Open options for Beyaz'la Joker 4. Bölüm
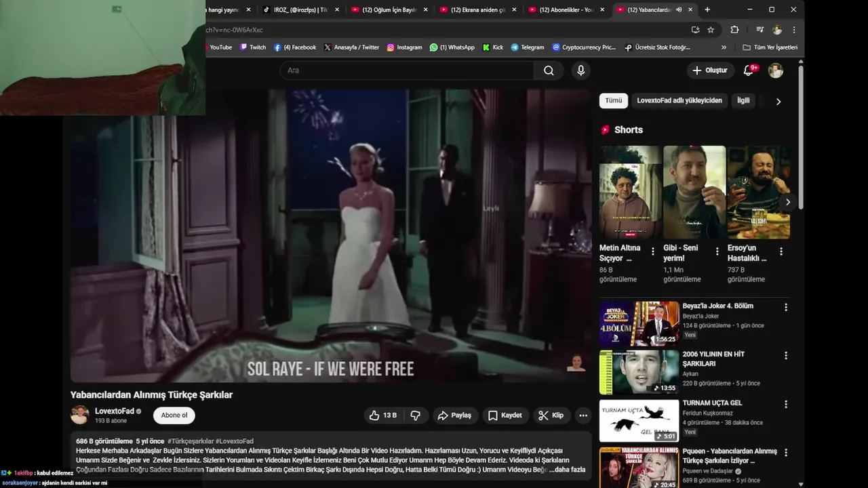Image resolution: width=868 pixels, height=488 pixels. (786, 307)
